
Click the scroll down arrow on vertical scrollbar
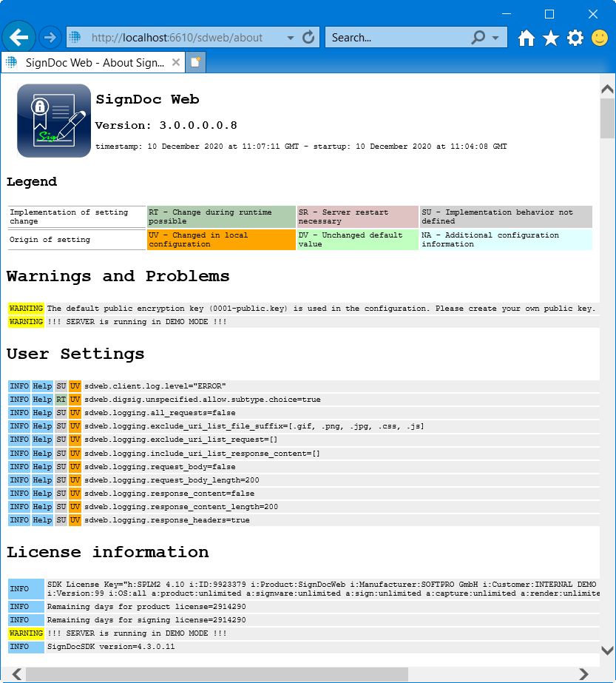(607, 651)
